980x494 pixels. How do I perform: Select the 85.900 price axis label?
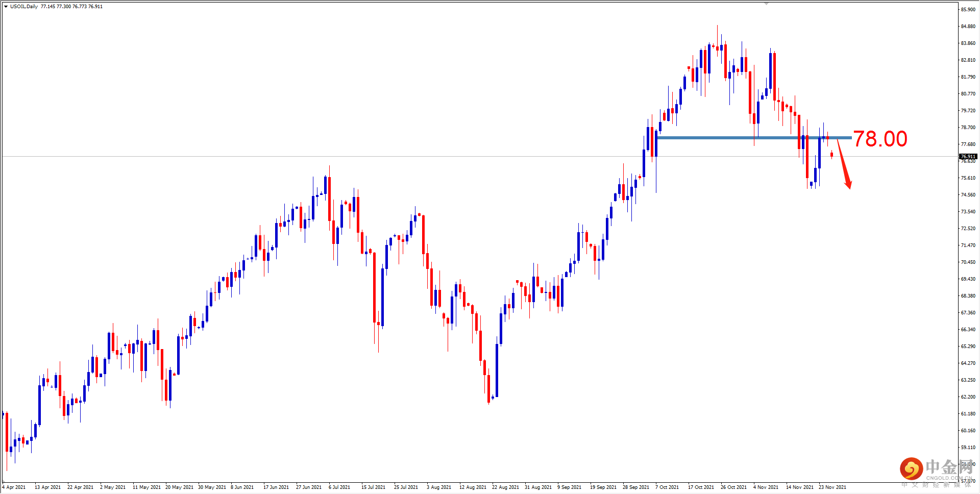(969, 9)
